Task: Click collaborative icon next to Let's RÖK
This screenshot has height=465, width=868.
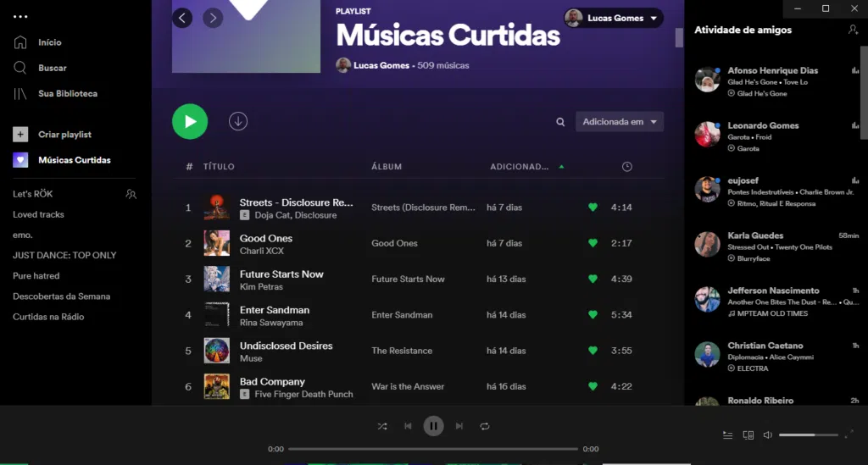Action: tap(131, 194)
